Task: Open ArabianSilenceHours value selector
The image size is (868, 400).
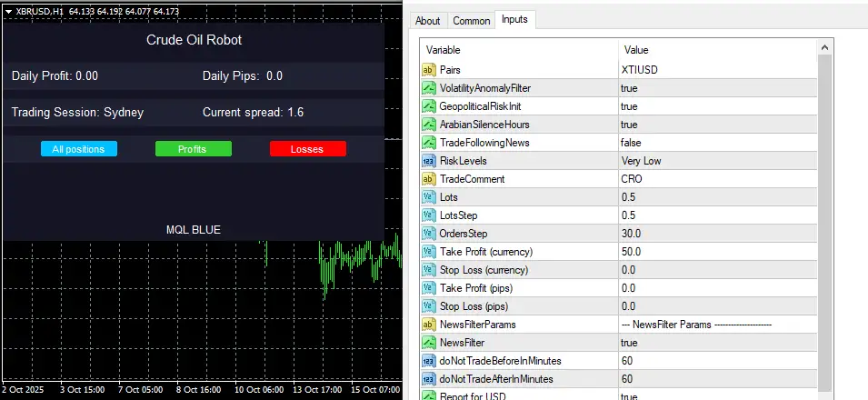Action: pos(629,125)
